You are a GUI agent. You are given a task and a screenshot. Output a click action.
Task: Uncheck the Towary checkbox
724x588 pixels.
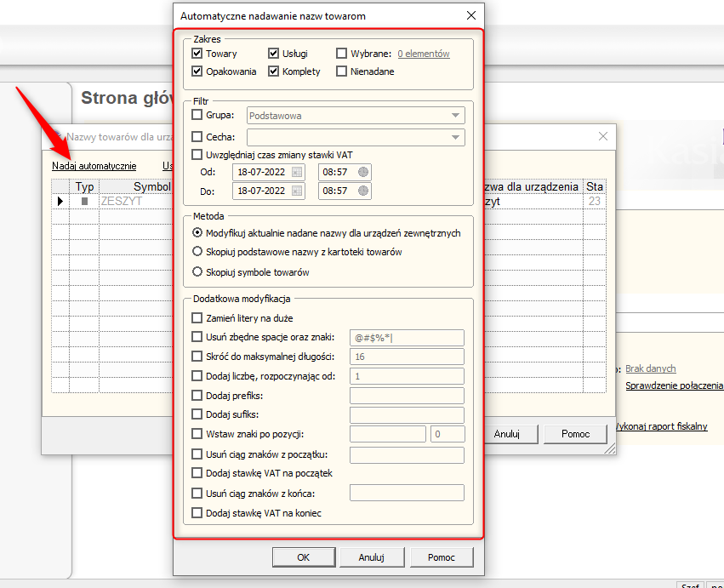click(x=197, y=54)
